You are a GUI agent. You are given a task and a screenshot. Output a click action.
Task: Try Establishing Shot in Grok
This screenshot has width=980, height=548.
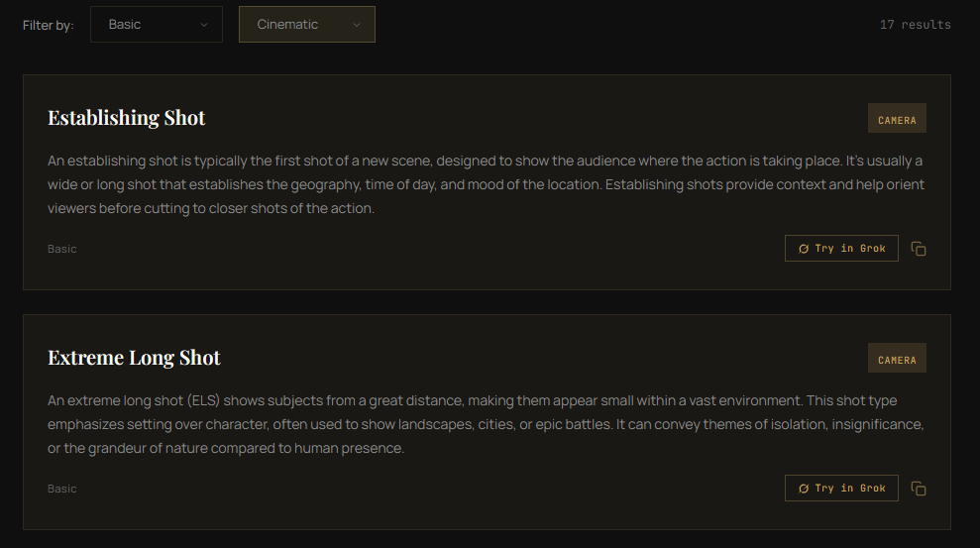pyautogui.click(x=841, y=249)
